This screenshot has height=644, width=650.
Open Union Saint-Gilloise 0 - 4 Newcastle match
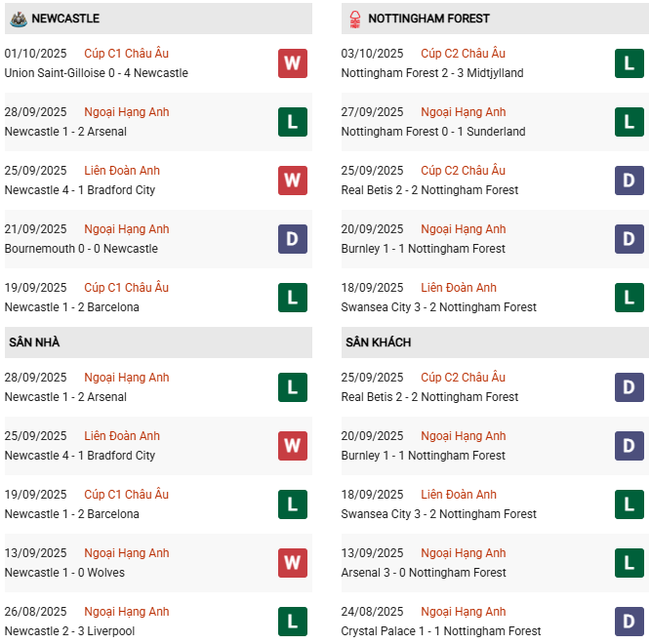[97, 73]
